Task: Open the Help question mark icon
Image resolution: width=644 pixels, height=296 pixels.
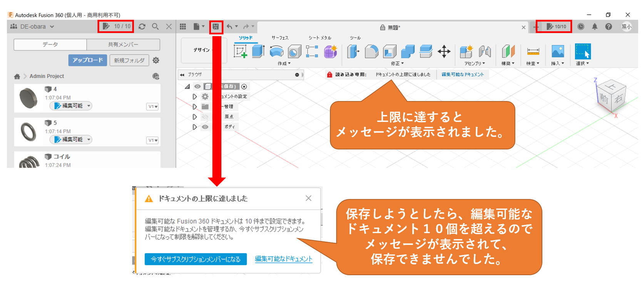Action: coord(609,27)
